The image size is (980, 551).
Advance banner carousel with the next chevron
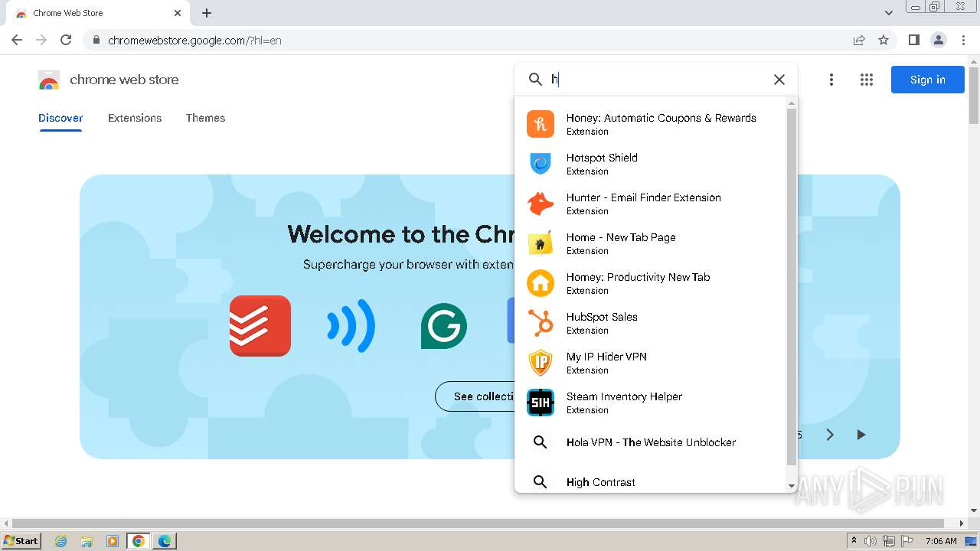(x=830, y=435)
